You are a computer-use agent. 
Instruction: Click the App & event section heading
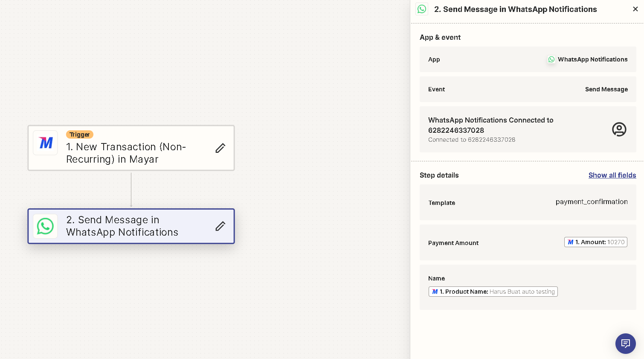tap(440, 37)
